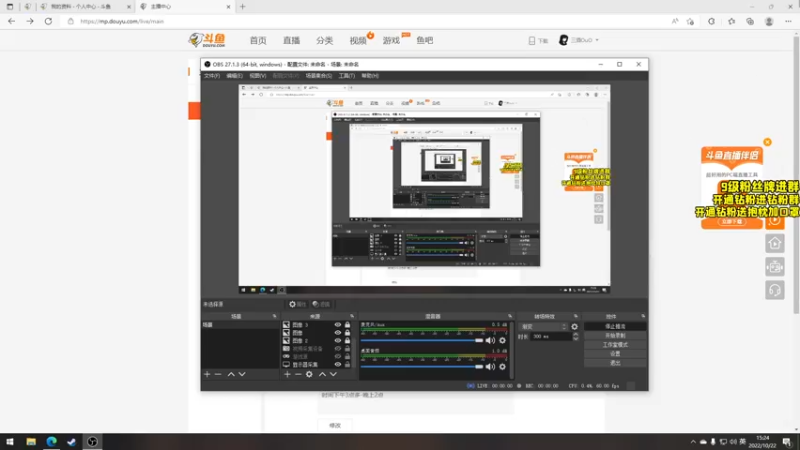Screen dimensions: 800x450
Task: Click the transition duration 300 ms field
Action: coord(551,337)
